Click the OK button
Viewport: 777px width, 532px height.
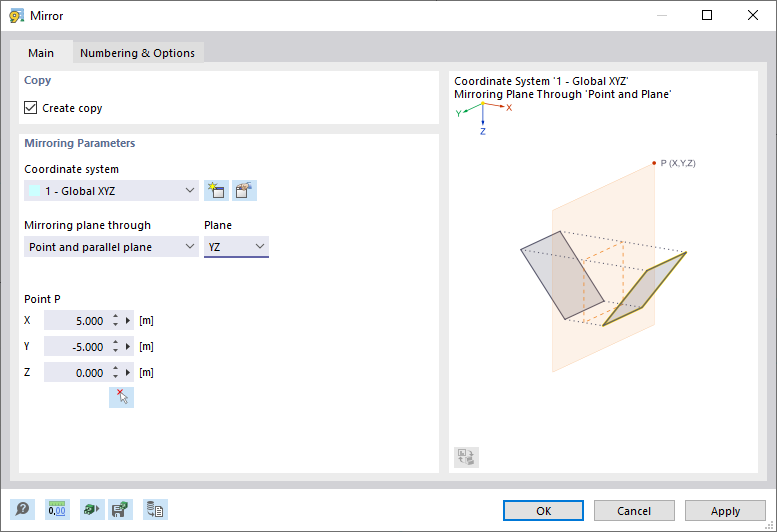pos(543,511)
